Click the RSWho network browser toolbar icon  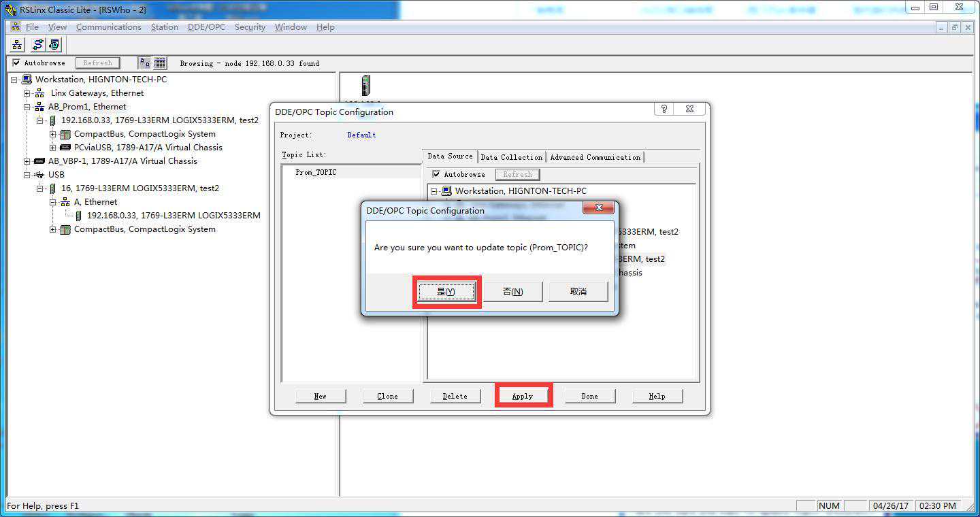point(17,45)
